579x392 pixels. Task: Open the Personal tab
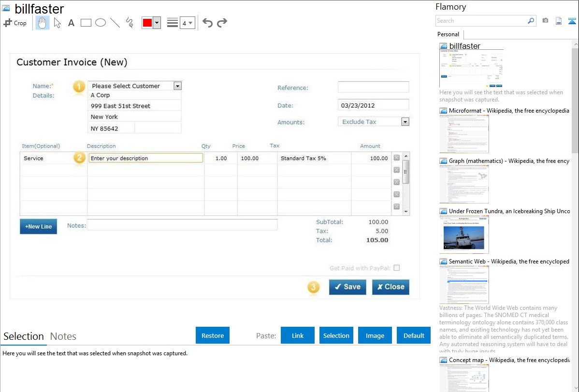[448, 34]
